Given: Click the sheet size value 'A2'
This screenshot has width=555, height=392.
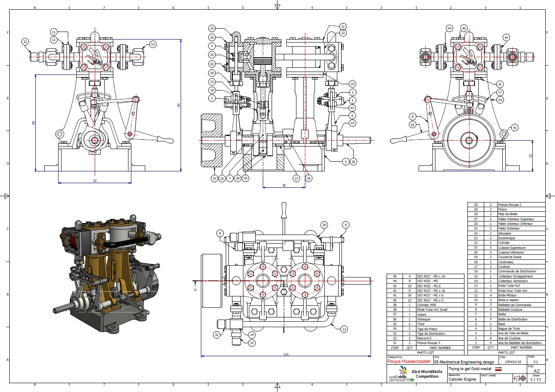Looking at the screenshot, I should (536, 371).
